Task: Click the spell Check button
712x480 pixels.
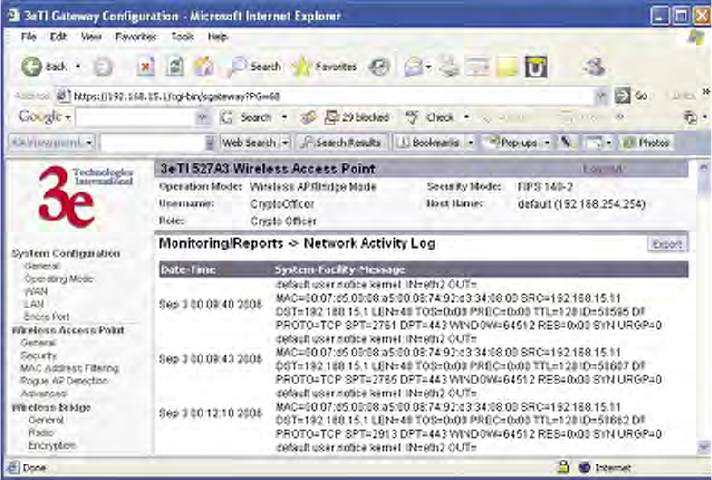Action: tap(429, 118)
